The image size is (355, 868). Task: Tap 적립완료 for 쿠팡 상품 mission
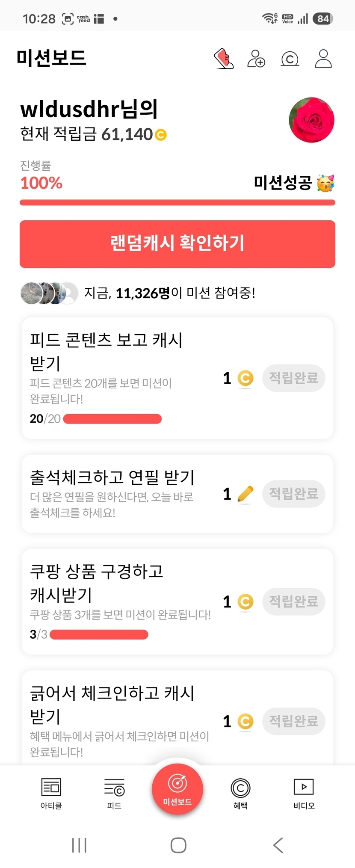click(293, 601)
